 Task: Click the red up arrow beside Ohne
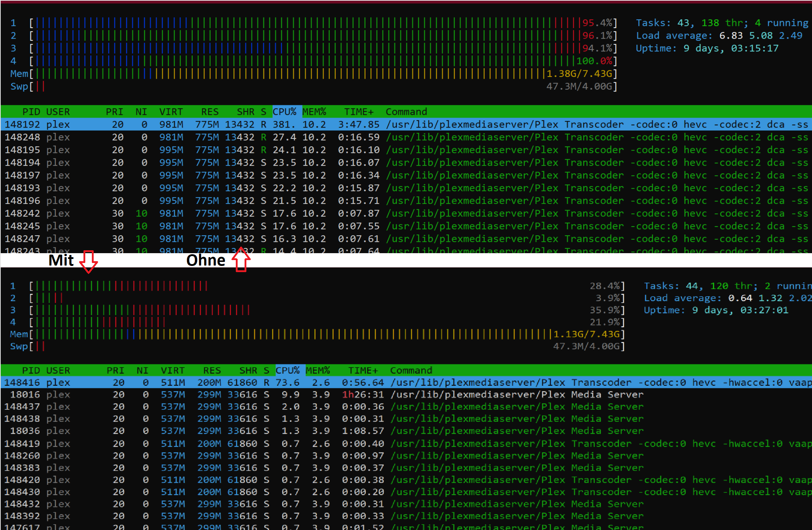[x=241, y=260]
